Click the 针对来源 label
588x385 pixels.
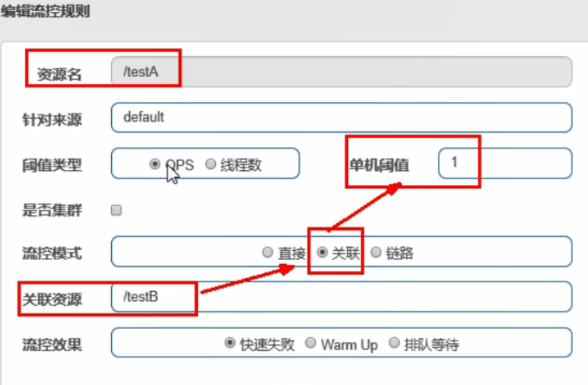click(x=52, y=120)
